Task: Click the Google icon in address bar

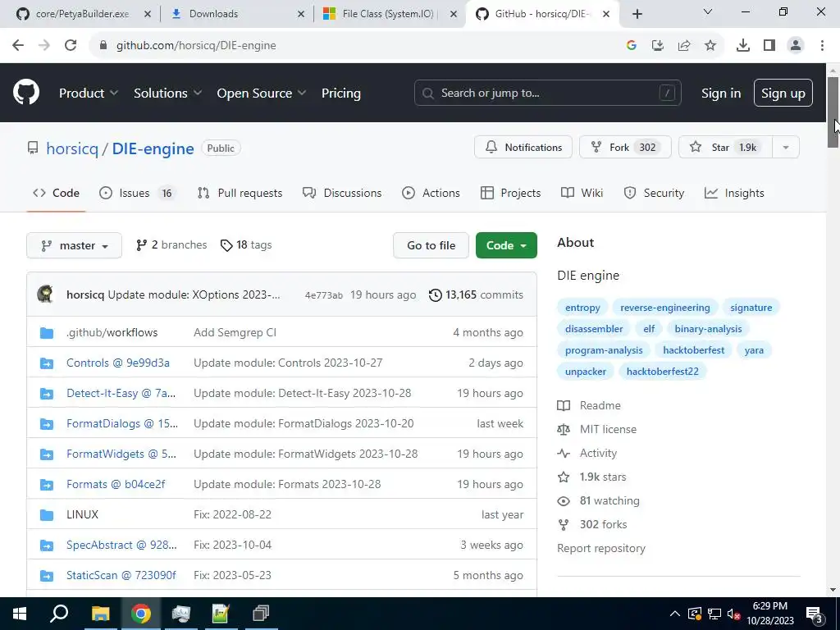Action: coord(631,46)
